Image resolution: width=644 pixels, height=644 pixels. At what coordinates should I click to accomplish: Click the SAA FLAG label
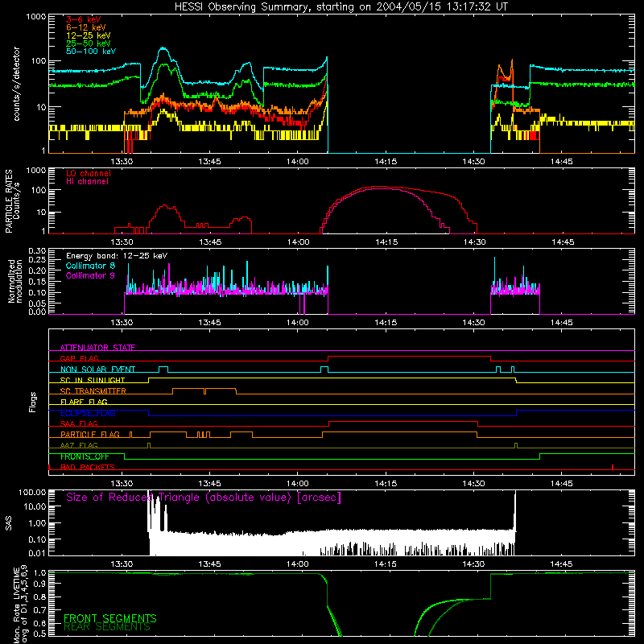(79, 423)
